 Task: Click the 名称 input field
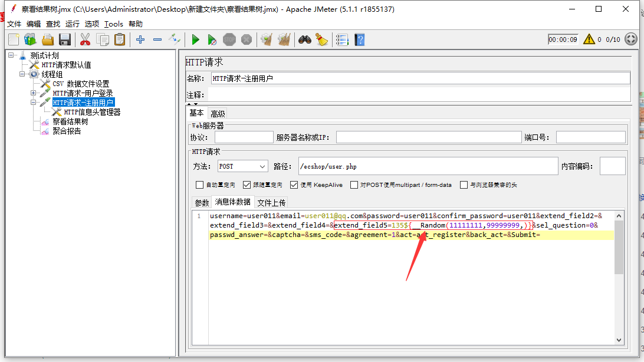pos(420,78)
